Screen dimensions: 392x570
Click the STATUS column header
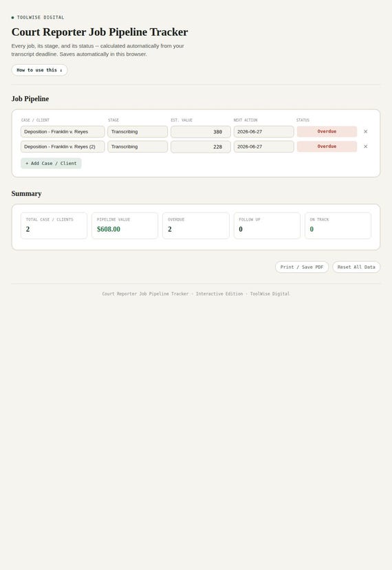point(303,120)
